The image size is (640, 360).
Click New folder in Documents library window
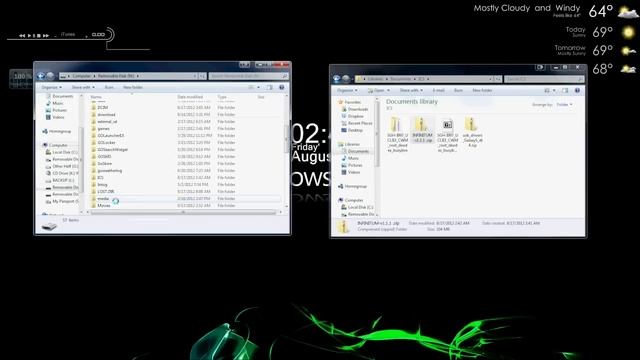(x=482, y=90)
